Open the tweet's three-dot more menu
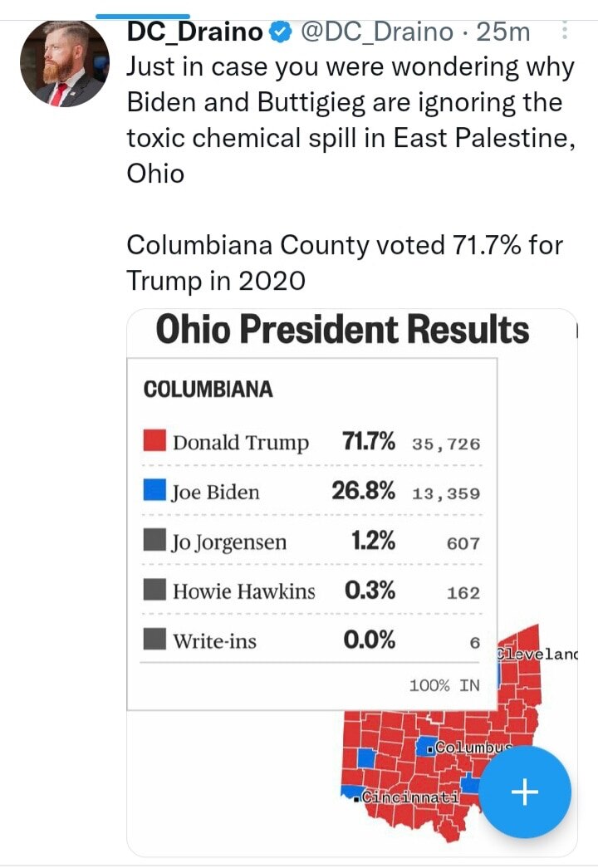 pos(566,32)
